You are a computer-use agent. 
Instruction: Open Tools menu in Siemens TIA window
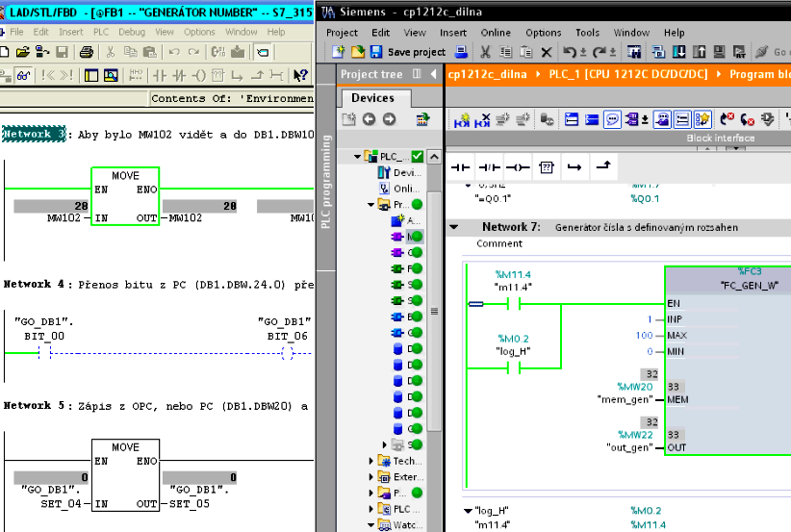click(x=587, y=33)
